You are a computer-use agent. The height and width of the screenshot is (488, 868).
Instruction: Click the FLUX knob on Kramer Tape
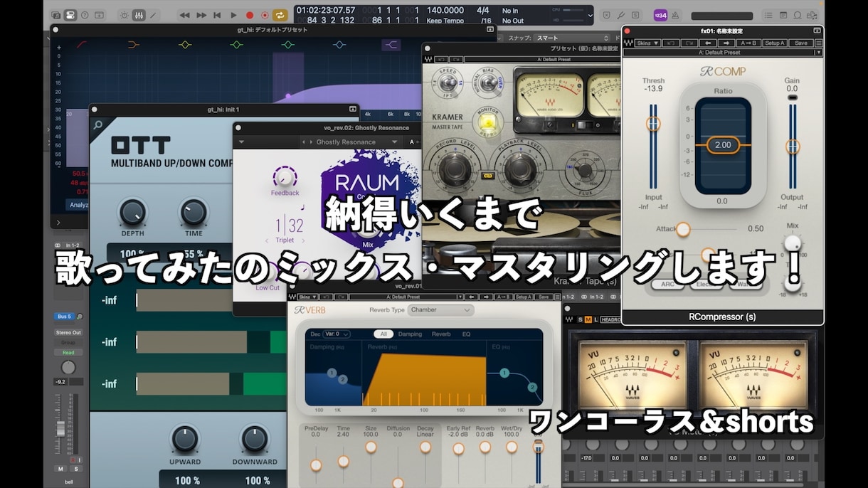pos(586,171)
